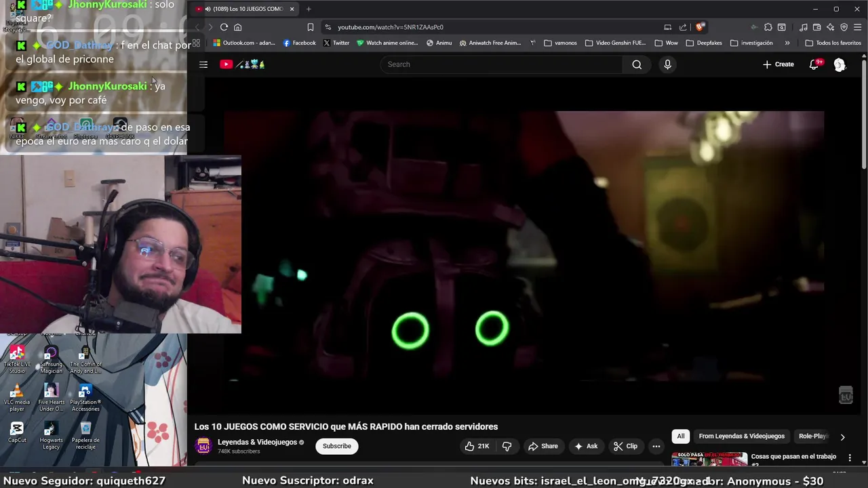
Task: Open TikTok LIVE Studio desktop shortcut
Action: (x=17, y=359)
